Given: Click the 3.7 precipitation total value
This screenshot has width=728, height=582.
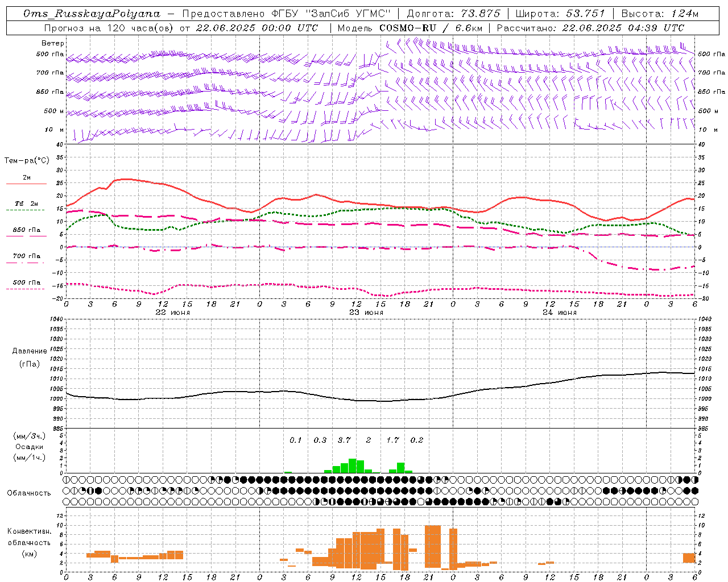Looking at the screenshot, I should 344,440.
